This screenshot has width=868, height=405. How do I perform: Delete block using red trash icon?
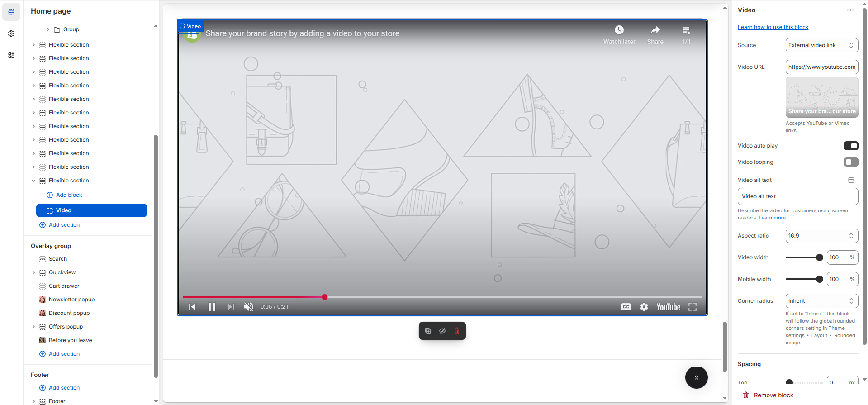457,331
